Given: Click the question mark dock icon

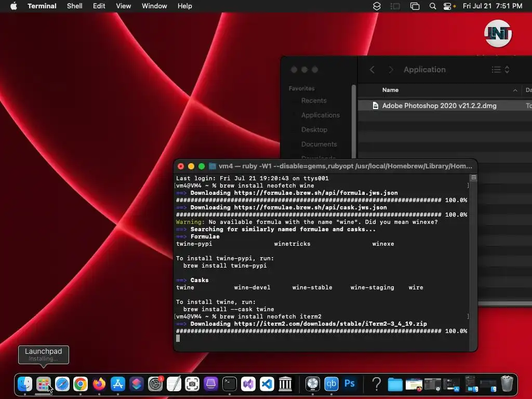Looking at the screenshot, I should point(377,384).
